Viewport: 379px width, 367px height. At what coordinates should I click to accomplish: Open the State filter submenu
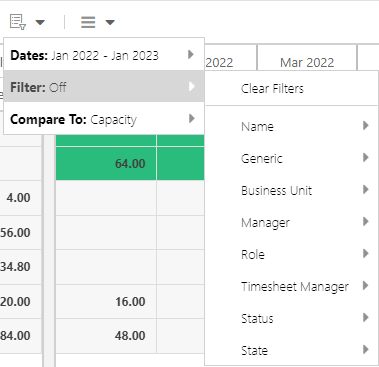pyautogui.click(x=291, y=350)
